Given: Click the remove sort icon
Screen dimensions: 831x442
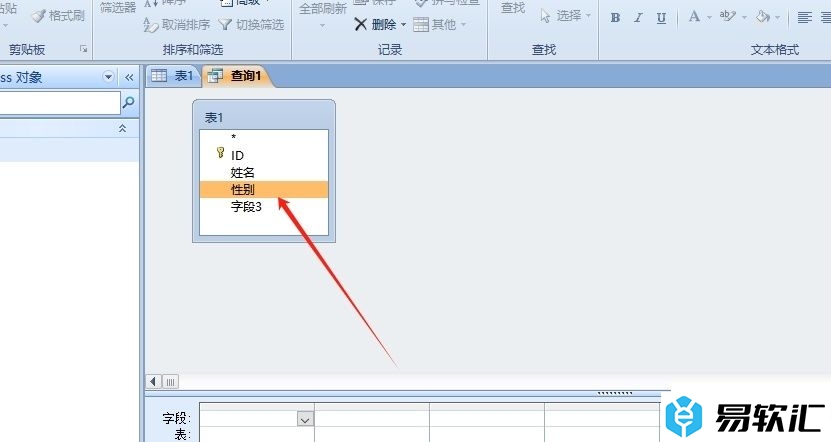Looking at the screenshot, I should coord(152,24).
